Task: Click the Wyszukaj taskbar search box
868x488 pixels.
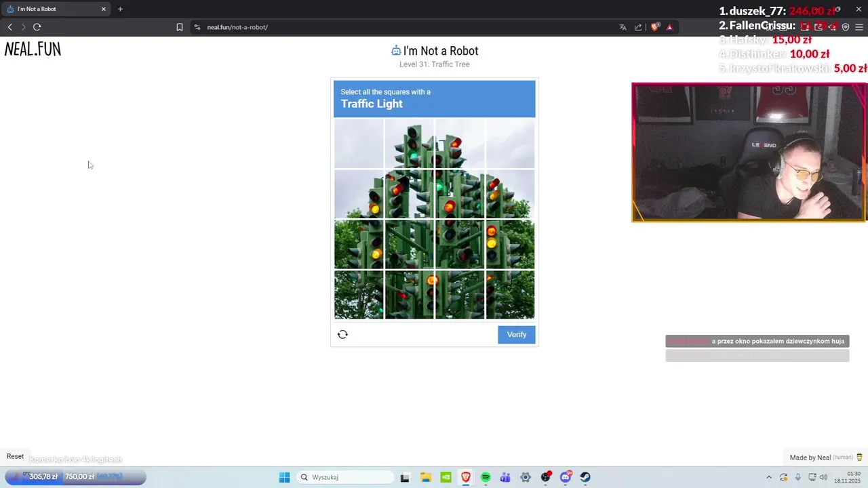Action: click(345, 477)
